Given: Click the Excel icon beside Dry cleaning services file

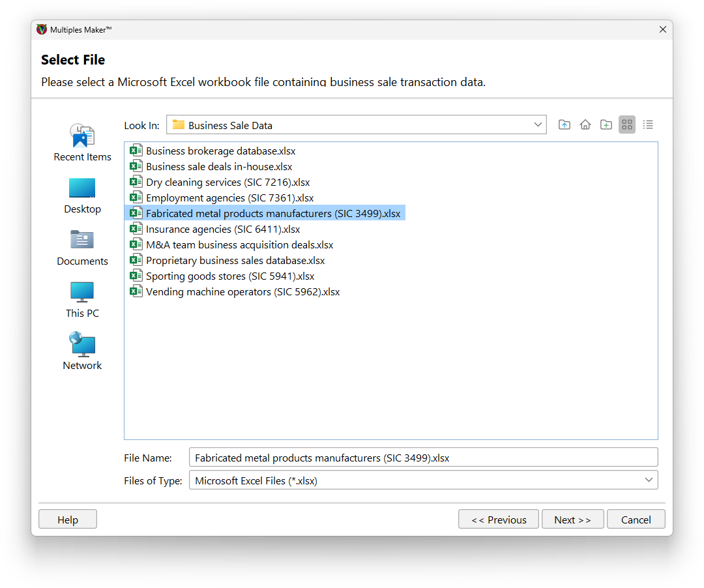Looking at the screenshot, I should pyautogui.click(x=136, y=181).
